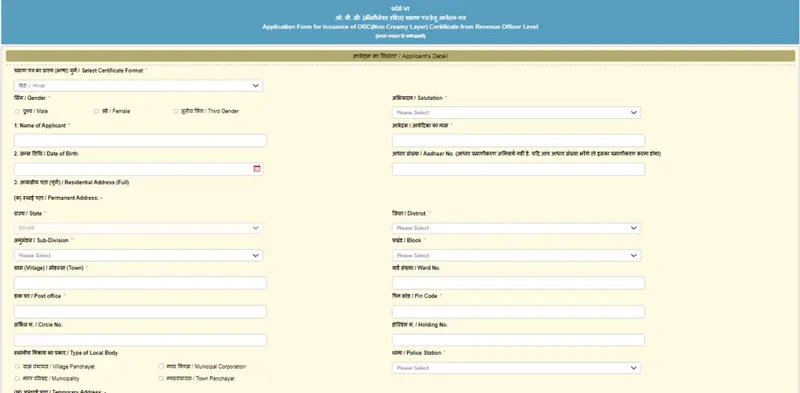The height and width of the screenshot is (393, 800).
Task: Choose Village Panchayat local body type
Action: [17, 366]
